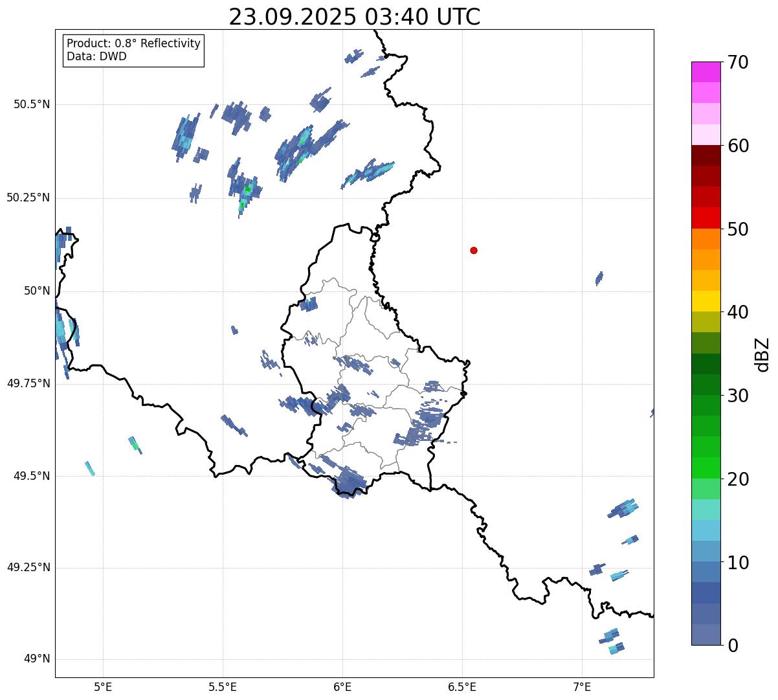Viewport: 778px width, 700px height.
Task: Click the 6°E longitude axis label
Action: click(342, 686)
